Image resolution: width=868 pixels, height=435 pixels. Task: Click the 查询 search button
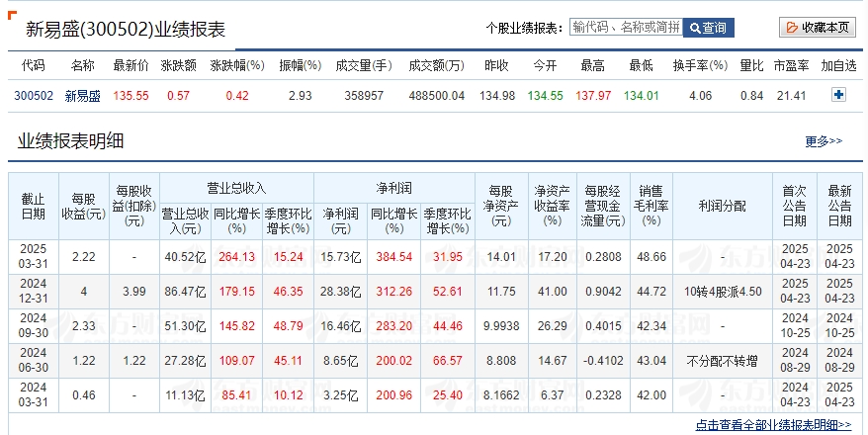708,28
